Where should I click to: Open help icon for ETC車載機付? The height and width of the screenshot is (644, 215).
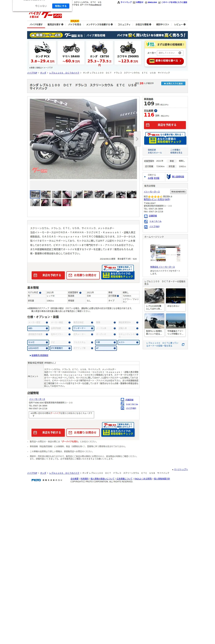pos(69,348)
